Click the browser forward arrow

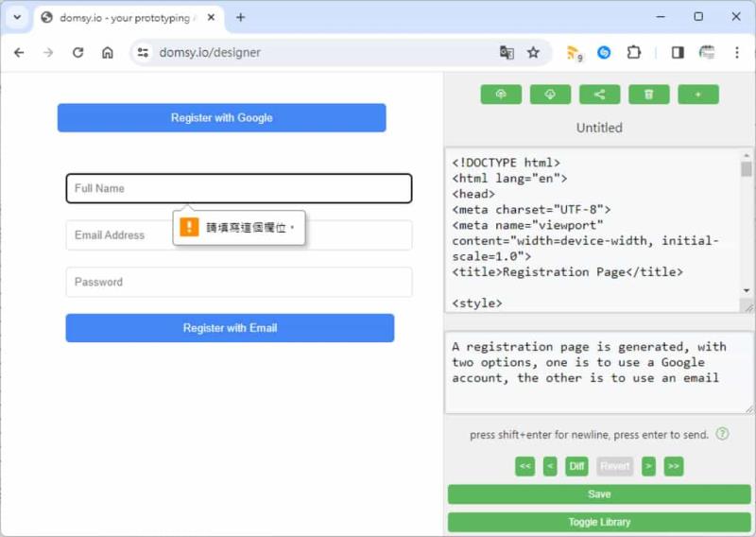[x=48, y=53]
